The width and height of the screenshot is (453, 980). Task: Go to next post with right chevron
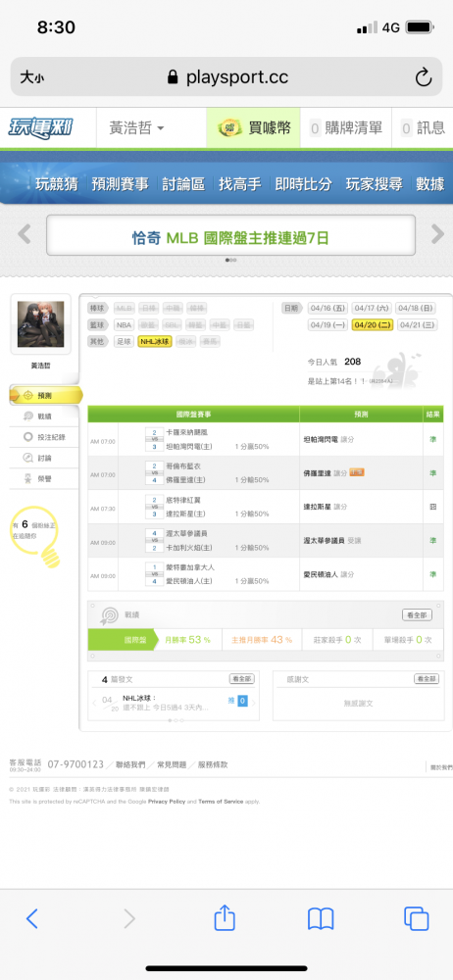[254, 702]
